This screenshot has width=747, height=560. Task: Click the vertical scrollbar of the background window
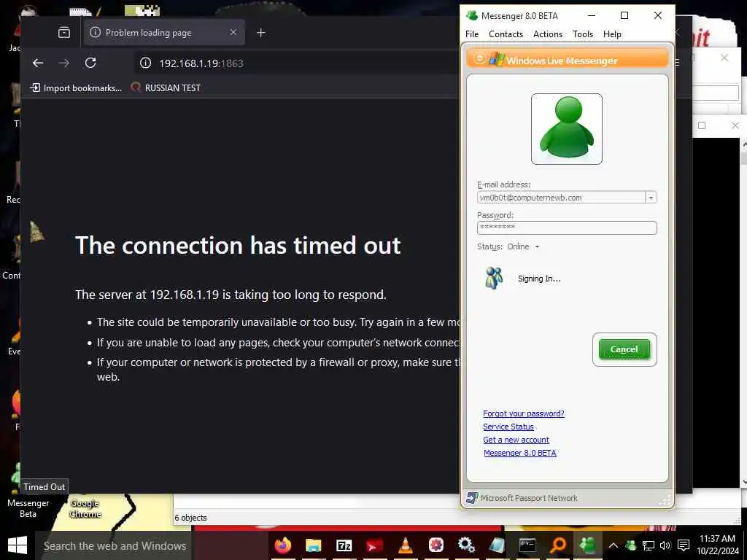(x=743, y=312)
